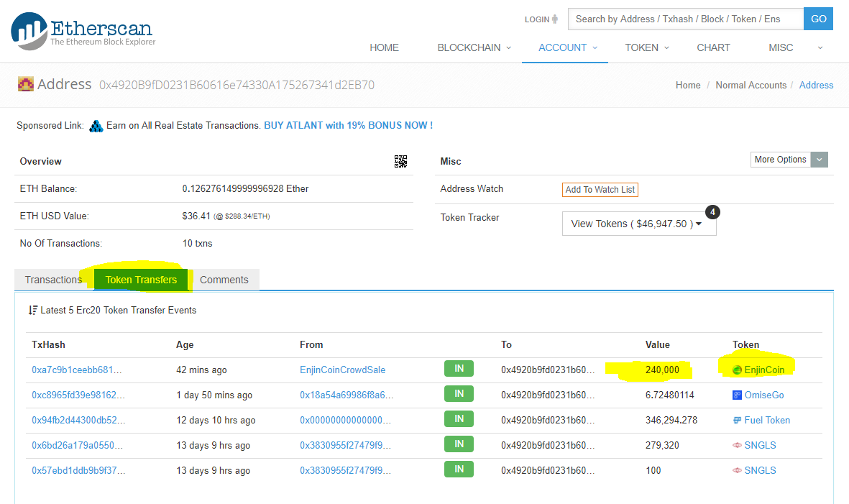The width and height of the screenshot is (849, 504).
Task: Go to HOME in navigation
Action: click(x=384, y=47)
